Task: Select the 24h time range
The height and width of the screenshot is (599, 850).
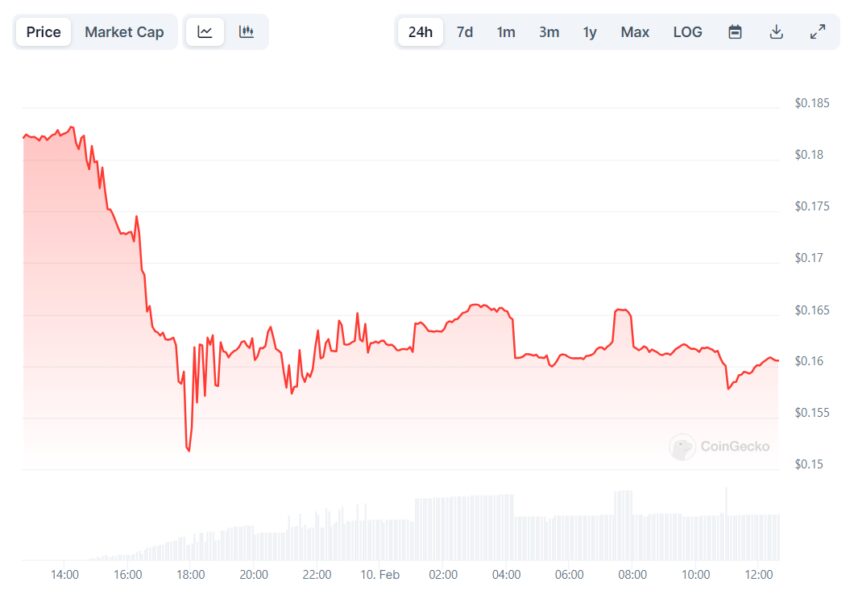Action: [x=421, y=32]
